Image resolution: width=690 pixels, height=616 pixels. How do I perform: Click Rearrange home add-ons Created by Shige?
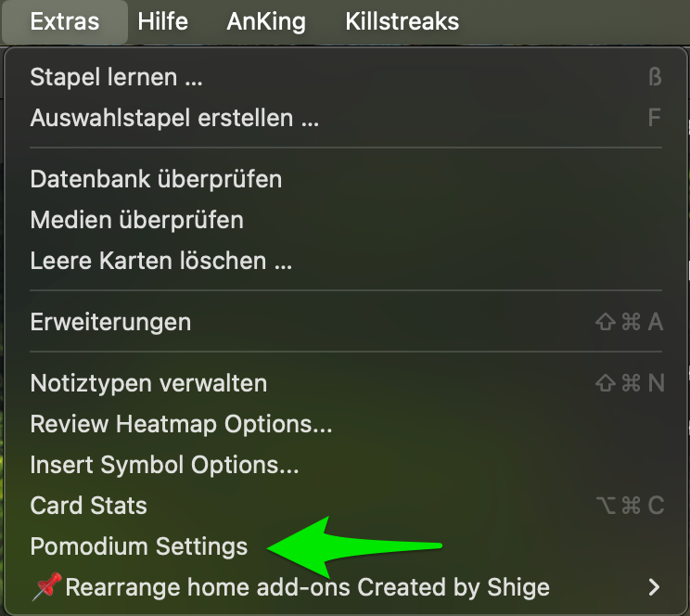(307, 587)
